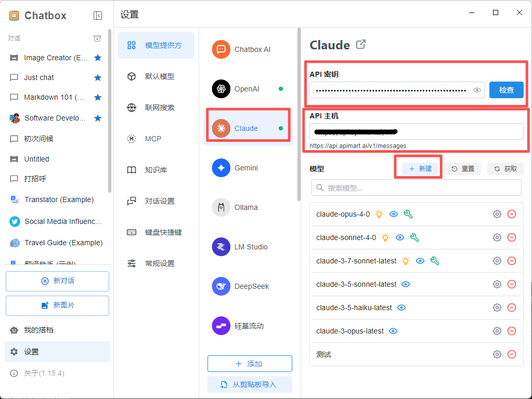Viewport: 532px width, 399px height.
Task: Select the 硅基流动 provider icon
Action: 221,326
